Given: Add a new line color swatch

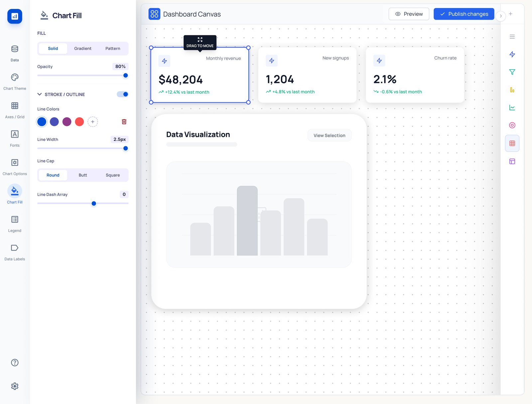Looking at the screenshot, I should 93,122.
